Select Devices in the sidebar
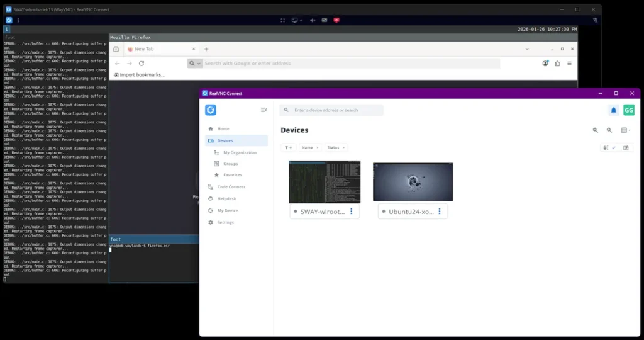This screenshot has height=340, width=644. tap(236, 140)
